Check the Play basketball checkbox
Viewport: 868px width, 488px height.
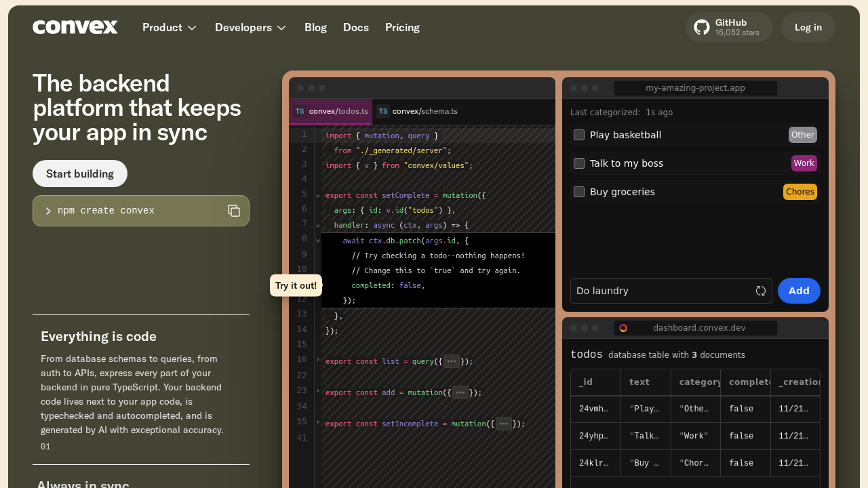pyautogui.click(x=579, y=135)
